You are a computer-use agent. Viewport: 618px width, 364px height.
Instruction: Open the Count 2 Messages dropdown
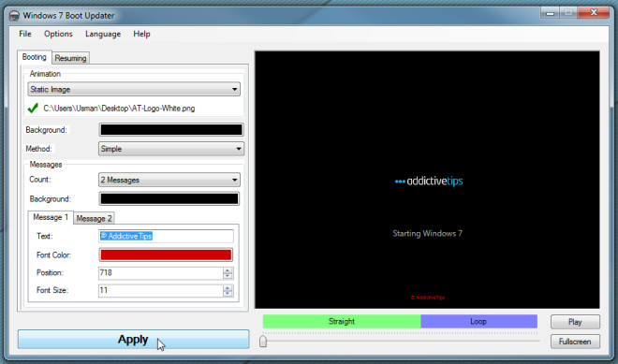(169, 180)
